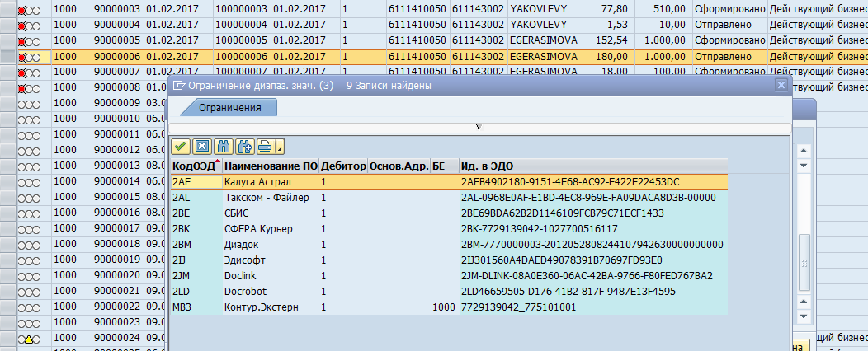Mark row 90000010 with its row selector
The height and width of the screenshot is (351, 868).
(x=7, y=119)
